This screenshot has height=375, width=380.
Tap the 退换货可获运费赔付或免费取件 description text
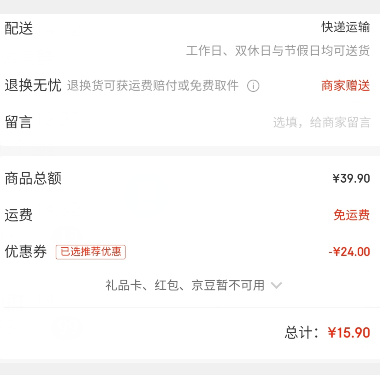click(153, 86)
